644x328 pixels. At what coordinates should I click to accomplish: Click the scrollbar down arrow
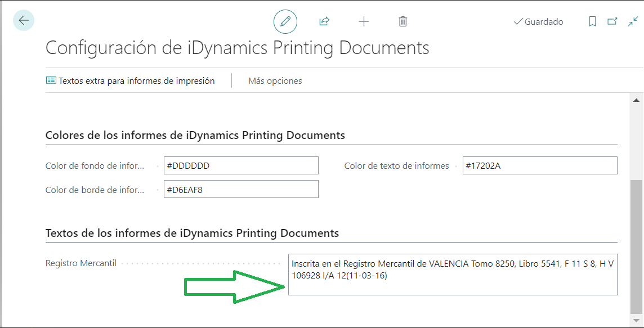click(x=636, y=320)
